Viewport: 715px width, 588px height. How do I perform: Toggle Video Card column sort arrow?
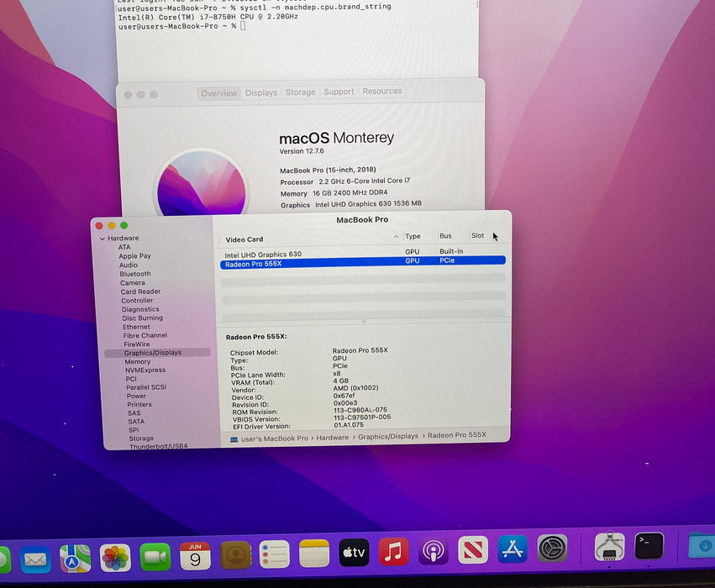click(x=396, y=237)
